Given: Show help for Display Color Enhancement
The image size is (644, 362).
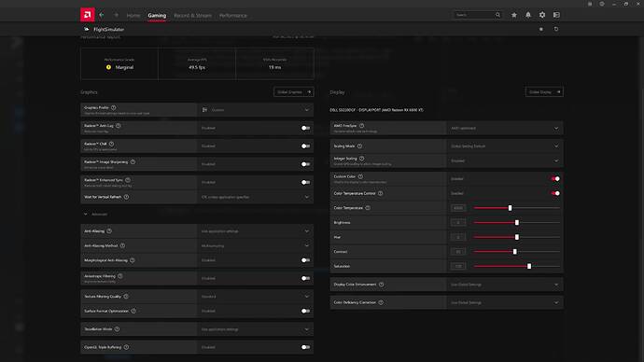Looking at the screenshot, I should 381,284.
